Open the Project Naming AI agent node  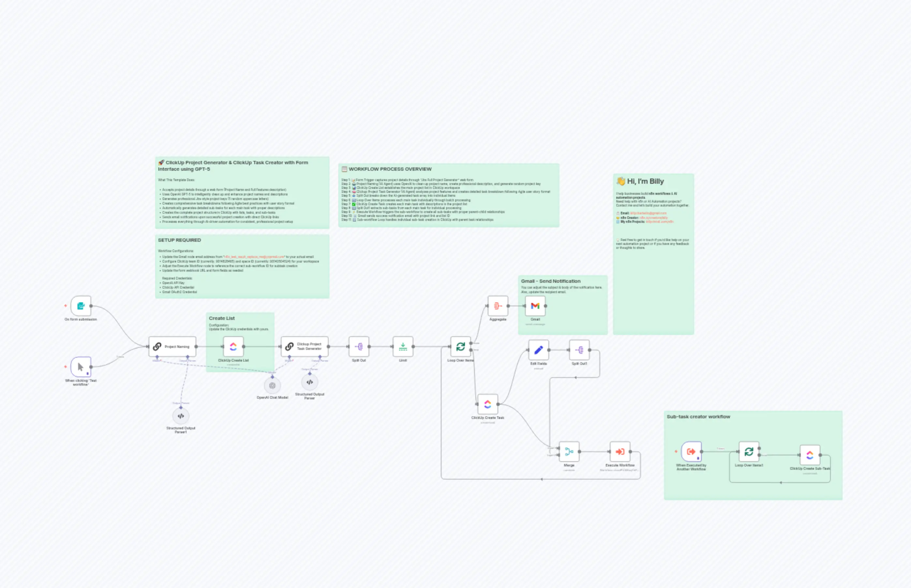pos(172,346)
